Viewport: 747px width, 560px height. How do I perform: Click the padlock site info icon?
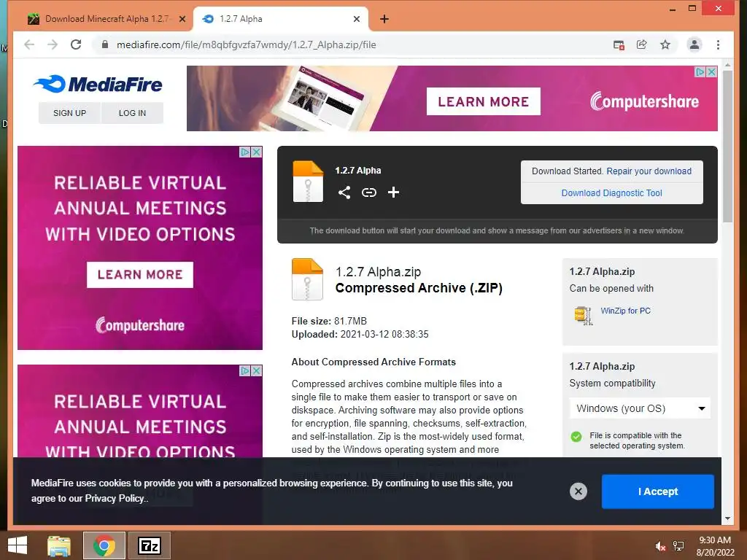pyautogui.click(x=105, y=44)
